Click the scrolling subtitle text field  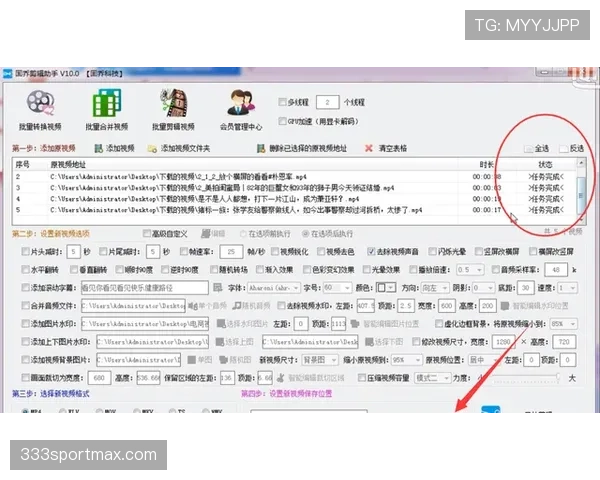pyautogui.click(x=145, y=287)
